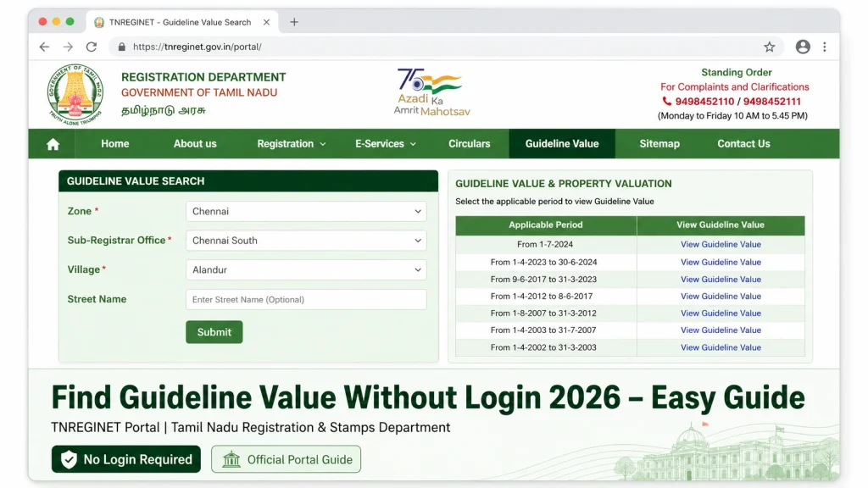
Task: Expand the E-Services menu dropdown
Action: [x=386, y=144]
